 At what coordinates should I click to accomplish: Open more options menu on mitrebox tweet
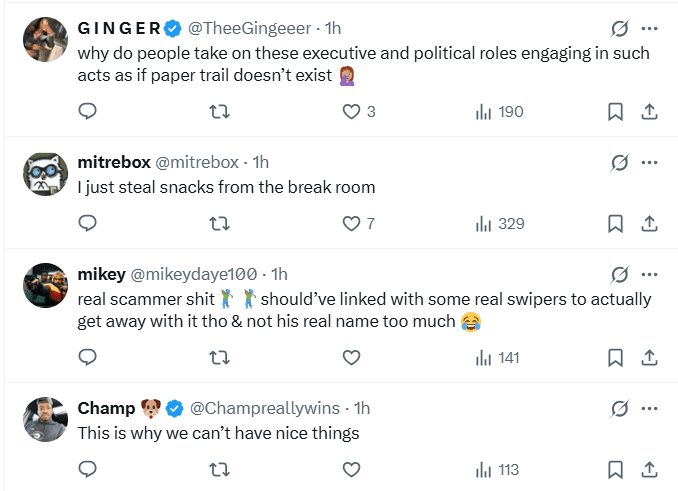[649, 162]
